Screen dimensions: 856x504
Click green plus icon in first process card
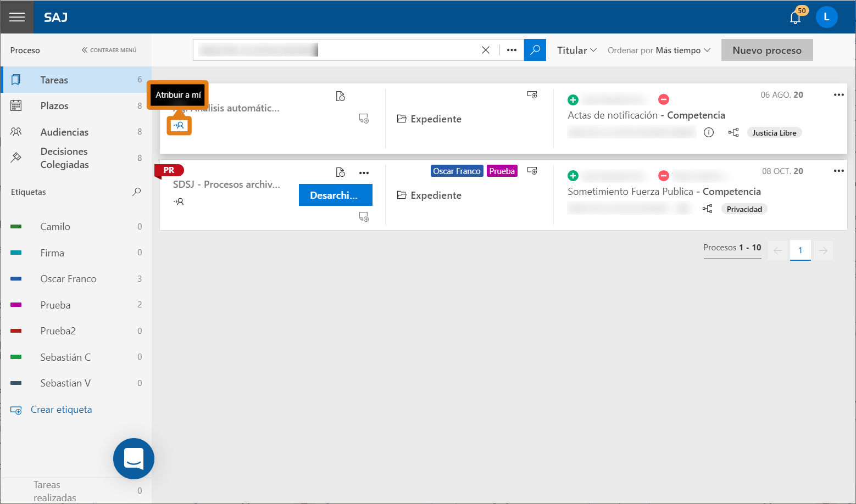click(x=573, y=99)
